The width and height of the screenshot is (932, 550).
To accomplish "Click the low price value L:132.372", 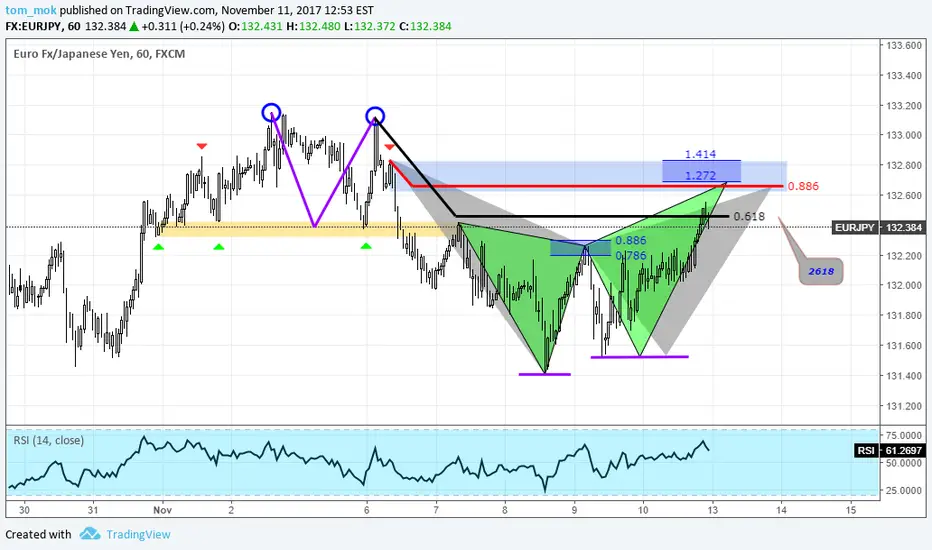I will coord(370,26).
